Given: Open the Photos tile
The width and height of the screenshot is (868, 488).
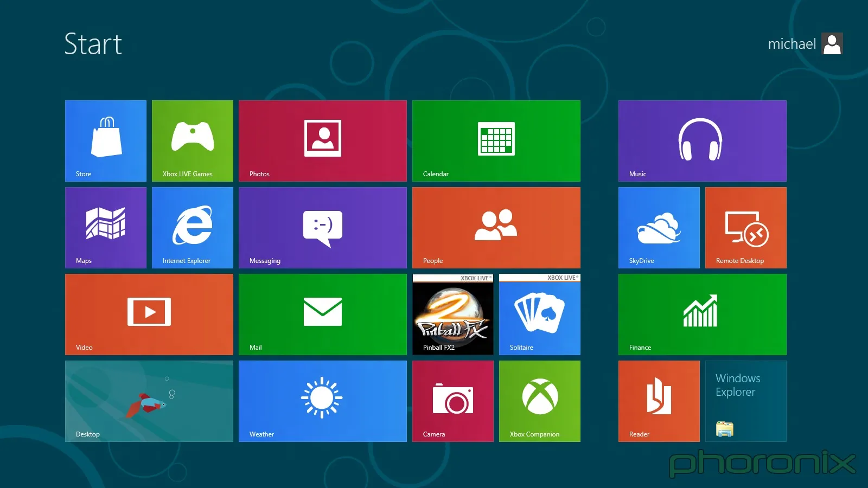Looking at the screenshot, I should coord(323,141).
